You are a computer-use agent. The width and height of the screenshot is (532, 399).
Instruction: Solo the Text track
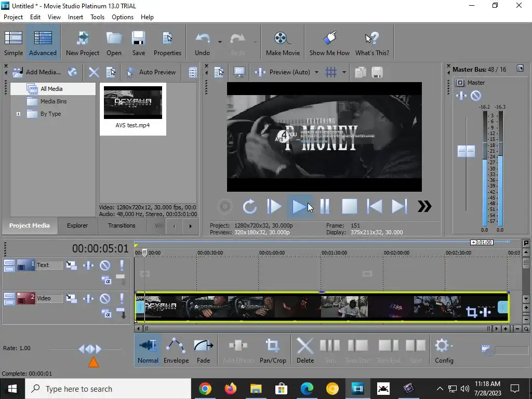click(x=122, y=265)
